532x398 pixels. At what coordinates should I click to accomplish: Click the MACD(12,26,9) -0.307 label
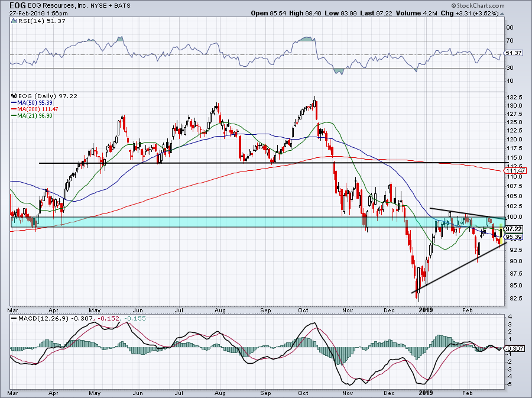pyautogui.click(x=57, y=319)
